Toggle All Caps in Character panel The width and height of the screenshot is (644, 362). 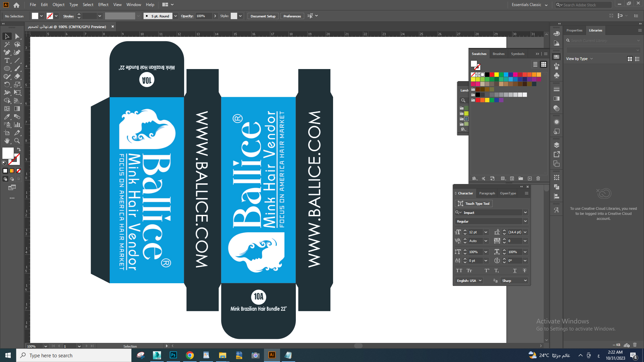point(459,270)
